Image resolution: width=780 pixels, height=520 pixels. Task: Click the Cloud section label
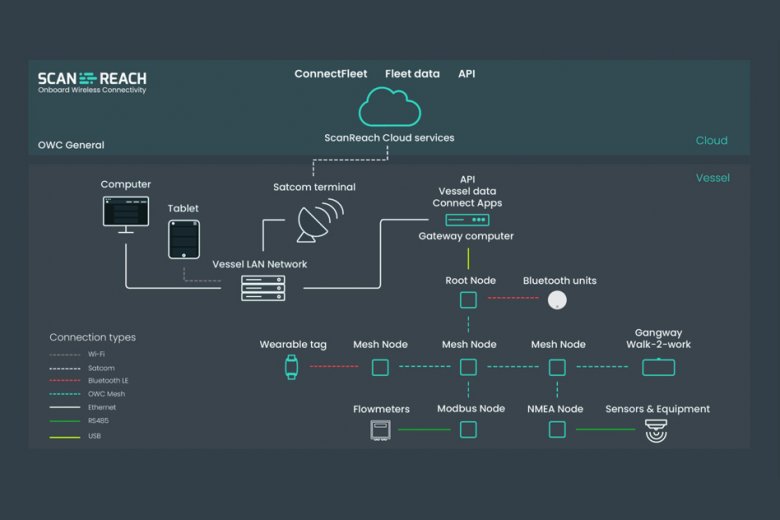pos(712,141)
